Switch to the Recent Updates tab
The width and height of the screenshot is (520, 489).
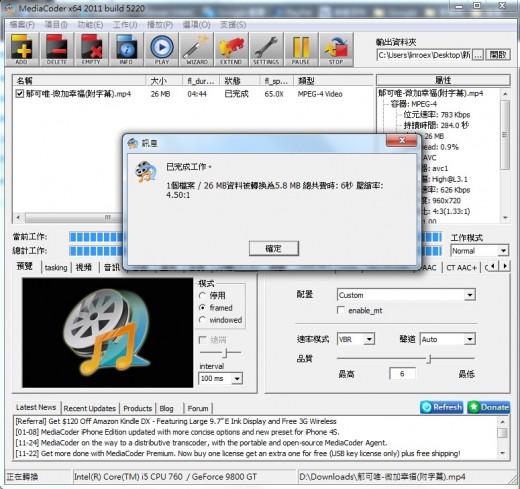pyautogui.click(x=89, y=408)
